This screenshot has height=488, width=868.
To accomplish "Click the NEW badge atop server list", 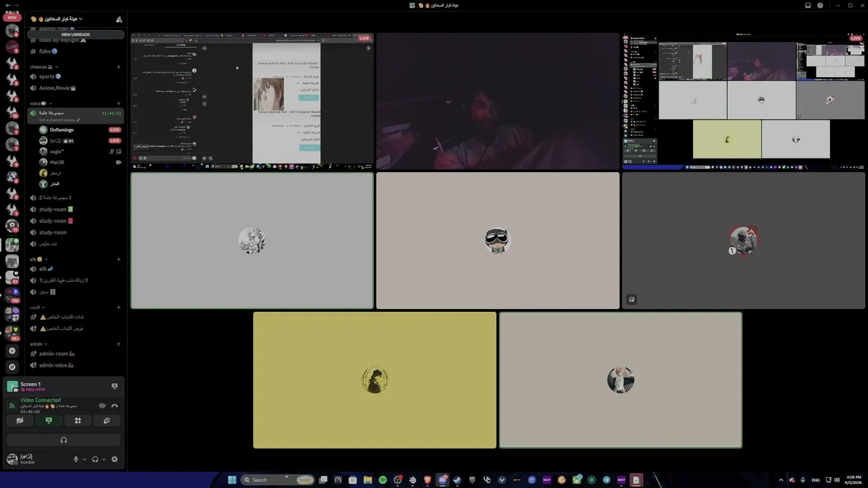I will pyautogui.click(x=12, y=17).
